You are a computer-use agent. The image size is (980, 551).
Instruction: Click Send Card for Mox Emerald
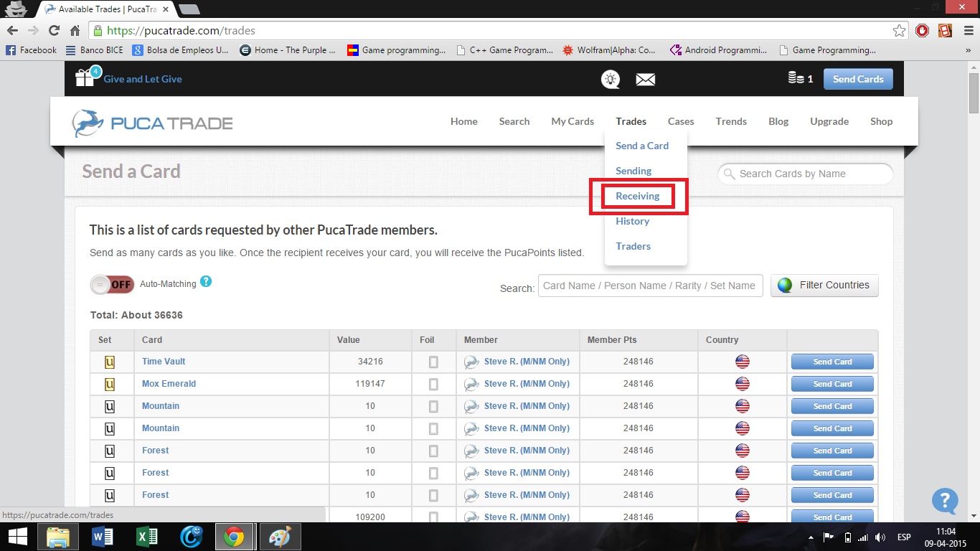coord(832,384)
